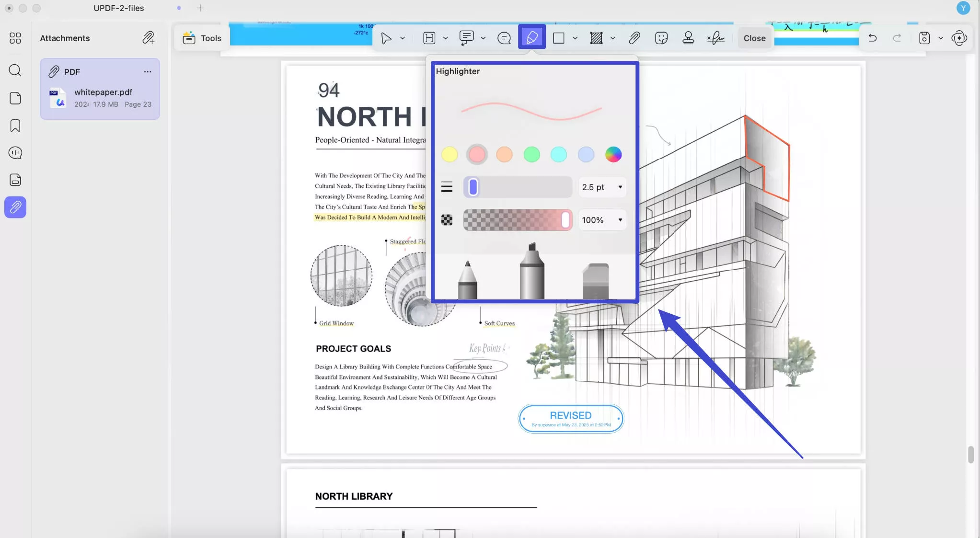Redo the last undone action
Viewport: 980px width, 538px height.
(897, 38)
